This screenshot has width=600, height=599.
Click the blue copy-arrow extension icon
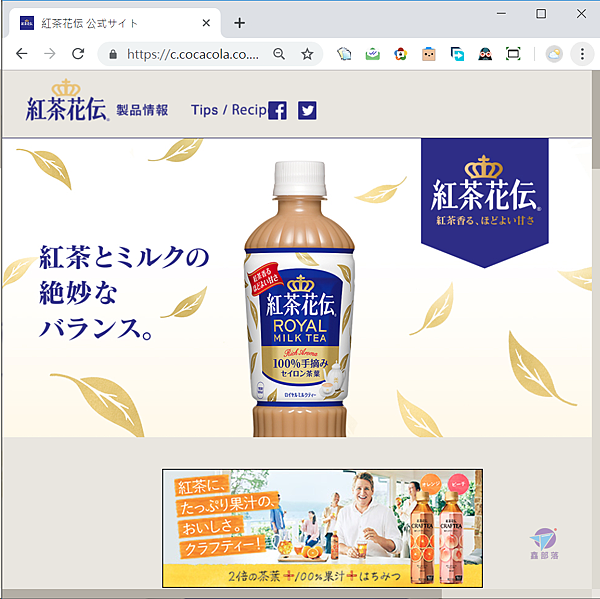click(x=457, y=54)
